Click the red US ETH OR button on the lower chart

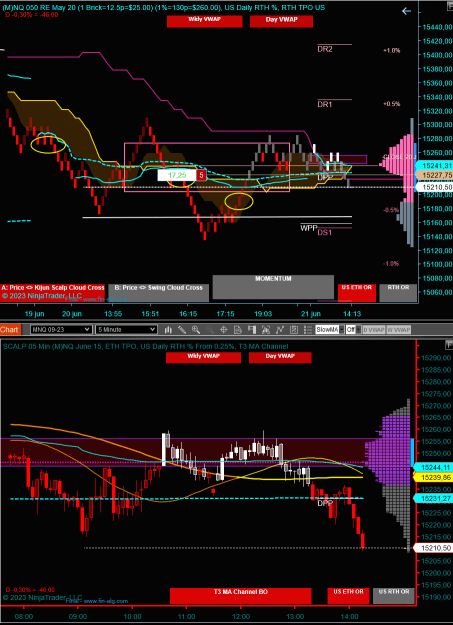pos(349,596)
